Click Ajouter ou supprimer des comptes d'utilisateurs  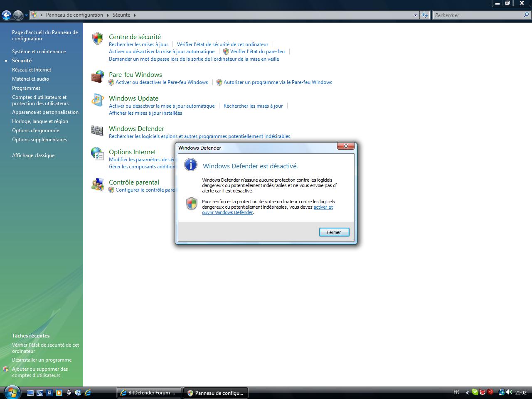click(40, 372)
